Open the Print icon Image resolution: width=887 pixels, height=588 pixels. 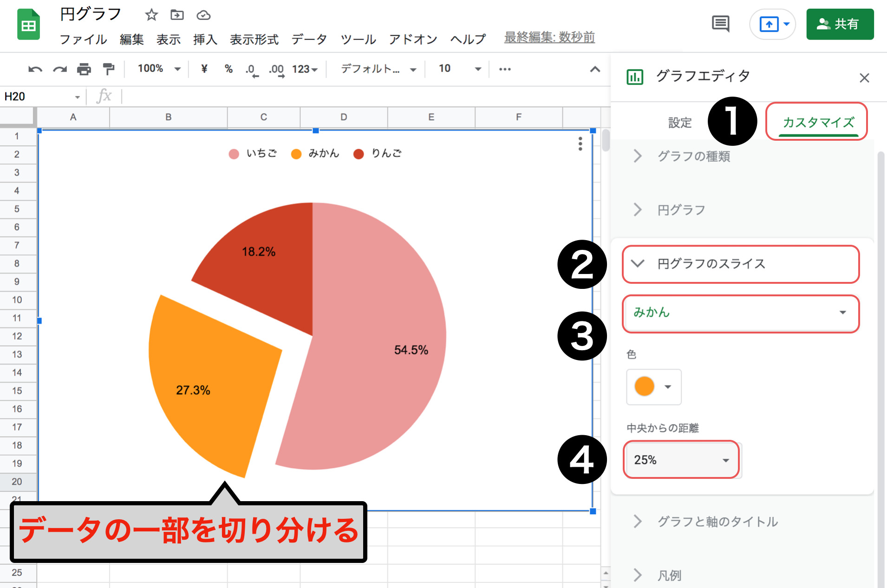85,69
